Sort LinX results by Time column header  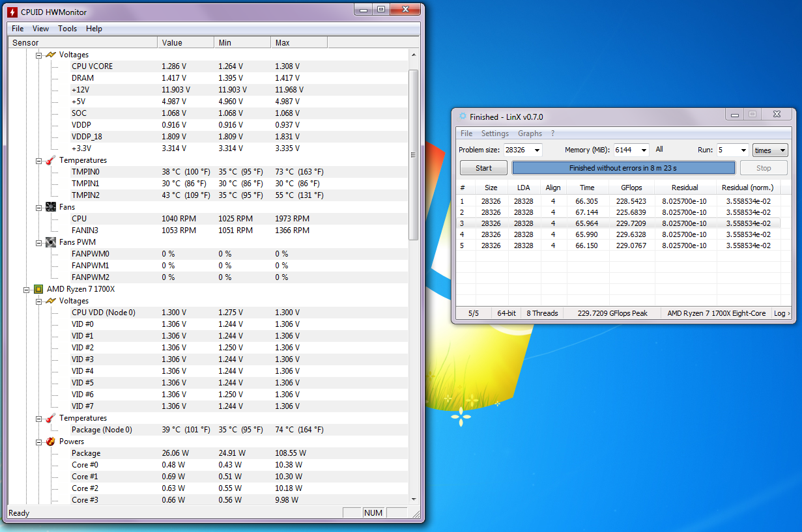click(x=588, y=188)
